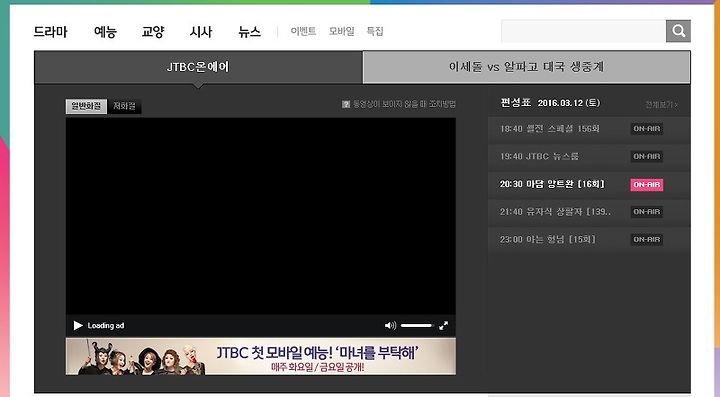Mute audio with the speaker icon
The image size is (720, 397).
[390, 325]
